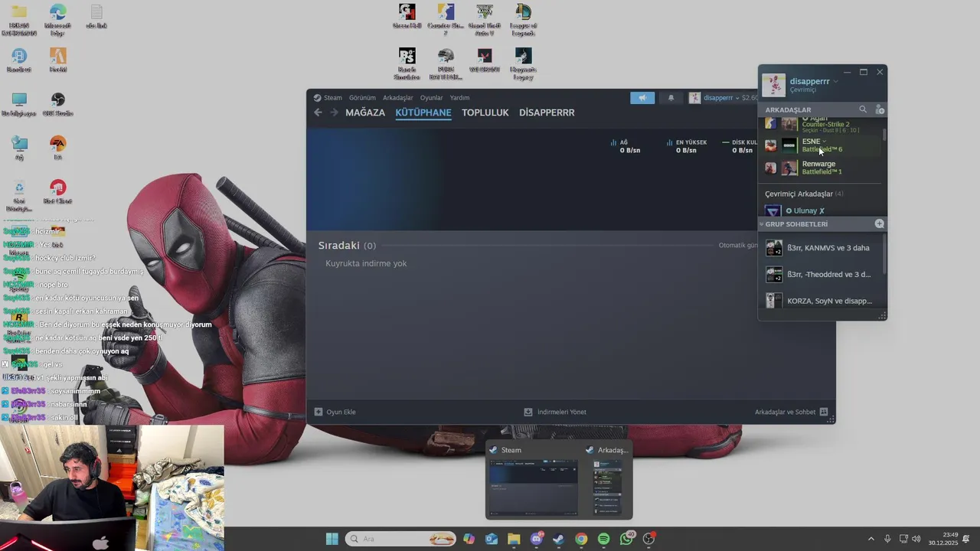Show hidden system tray icons
The image size is (980, 551).
click(871, 539)
